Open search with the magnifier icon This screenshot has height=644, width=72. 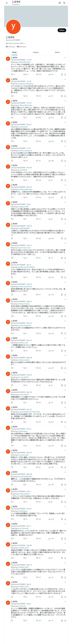[x=64, y=3]
